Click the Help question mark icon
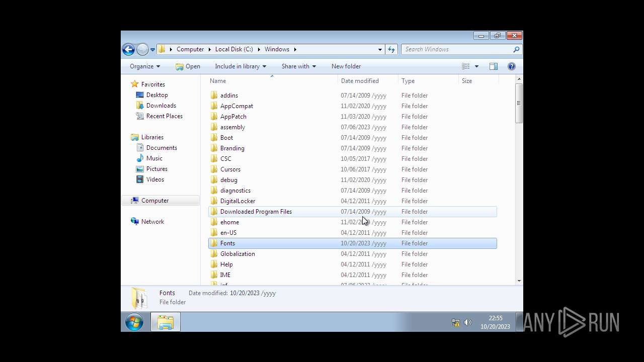This screenshot has width=644, height=362. click(x=512, y=66)
